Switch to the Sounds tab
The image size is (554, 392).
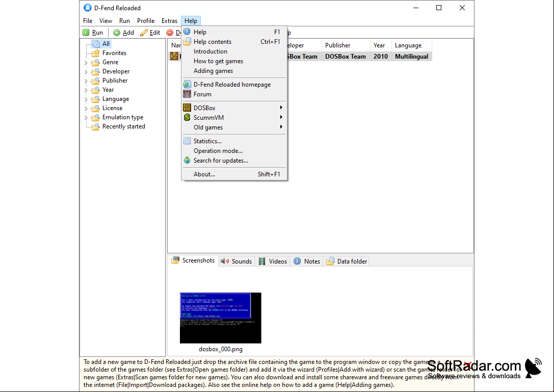(236, 261)
